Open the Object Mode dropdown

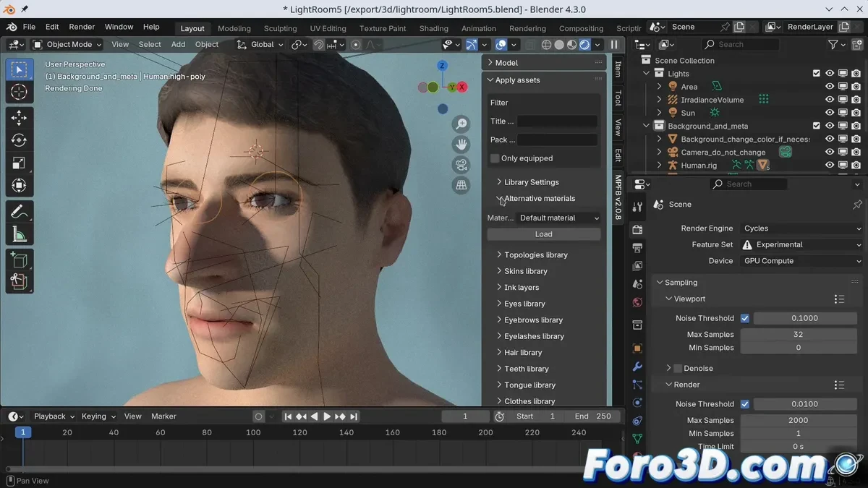67,45
